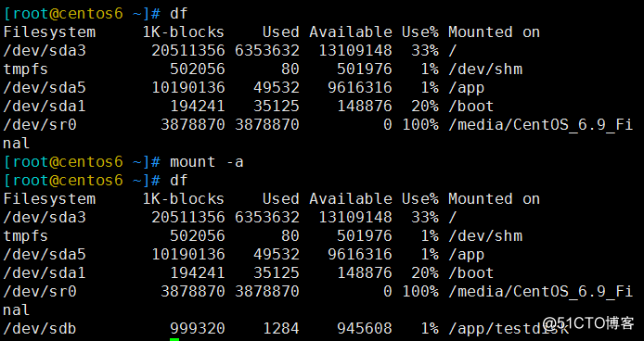The width and height of the screenshot is (644, 341).
Task: Click 502056 in the second df output
Action: (198, 236)
